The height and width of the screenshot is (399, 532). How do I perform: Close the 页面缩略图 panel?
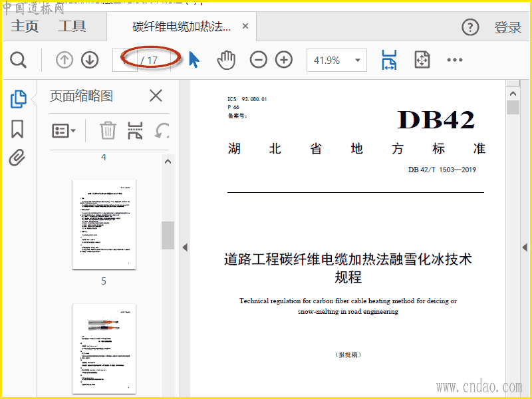click(x=156, y=96)
